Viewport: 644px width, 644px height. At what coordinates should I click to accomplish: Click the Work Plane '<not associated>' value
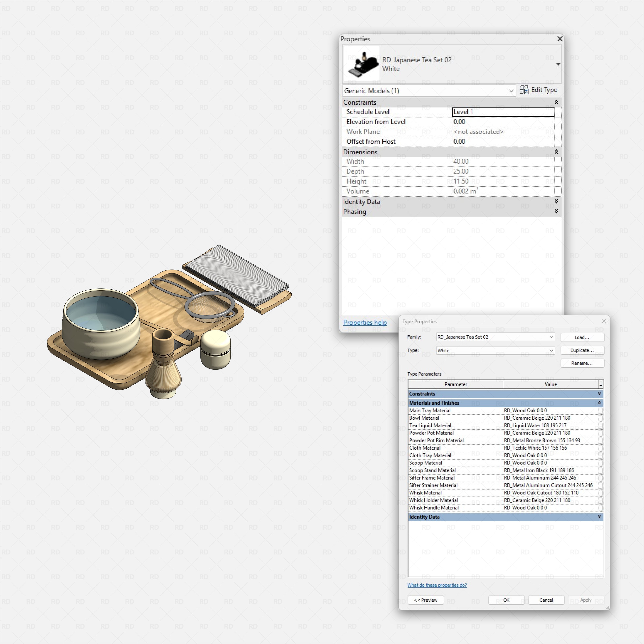pos(503,132)
